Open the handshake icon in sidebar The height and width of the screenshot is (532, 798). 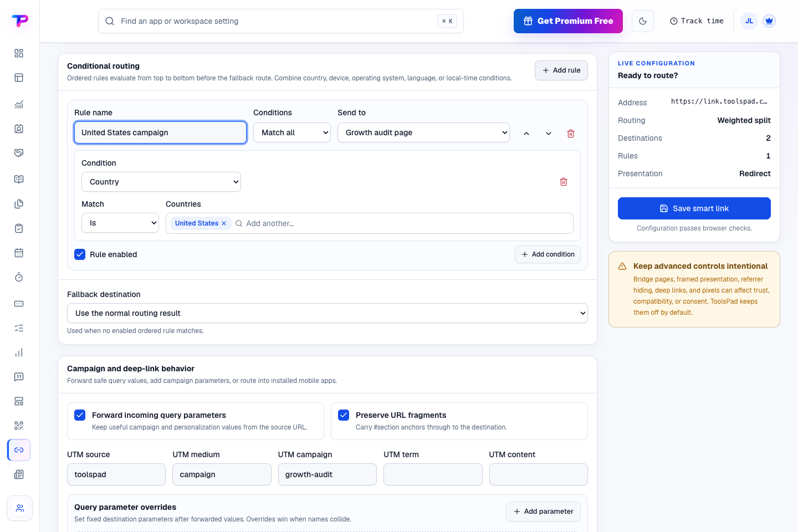click(x=19, y=153)
